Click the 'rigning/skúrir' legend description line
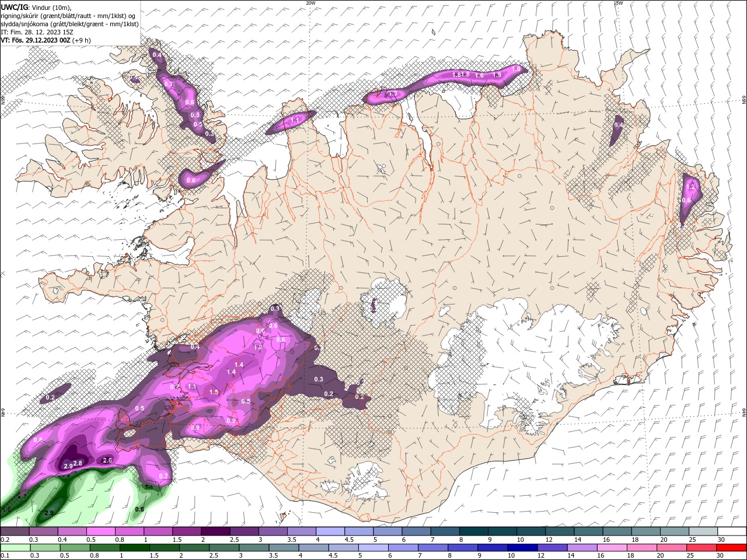 pos(68,16)
